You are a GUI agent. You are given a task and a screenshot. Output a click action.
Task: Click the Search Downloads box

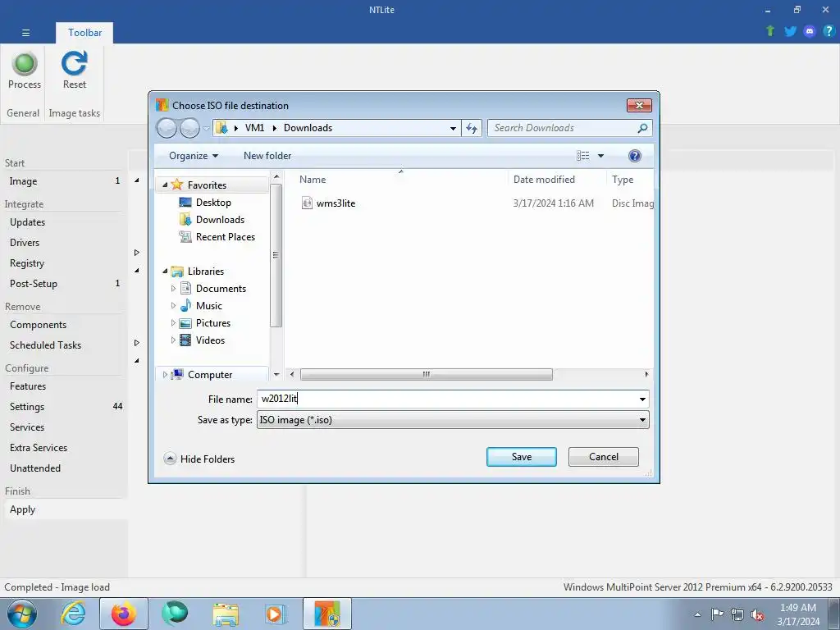563,128
